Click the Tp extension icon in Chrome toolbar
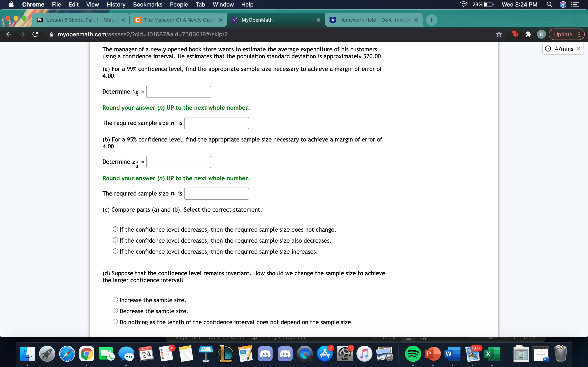Image resolution: width=588 pixels, height=367 pixels. pos(515,34)
